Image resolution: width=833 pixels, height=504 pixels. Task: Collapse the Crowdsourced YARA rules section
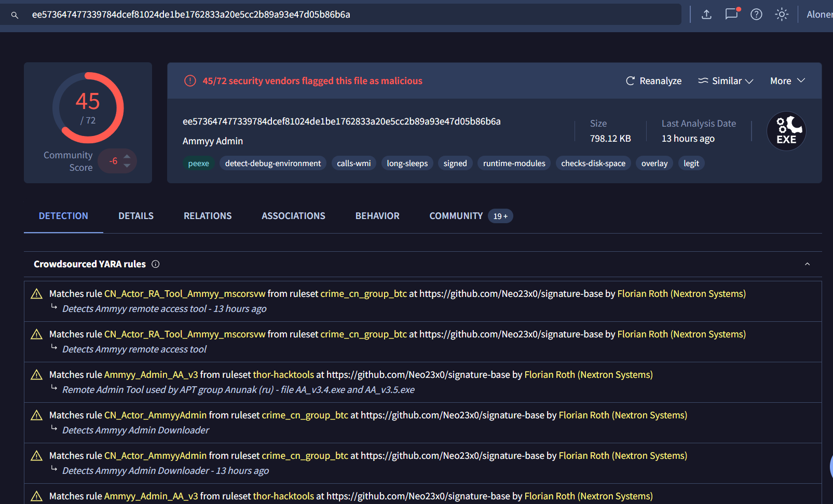pyautogui.click(x=807, y=264)
